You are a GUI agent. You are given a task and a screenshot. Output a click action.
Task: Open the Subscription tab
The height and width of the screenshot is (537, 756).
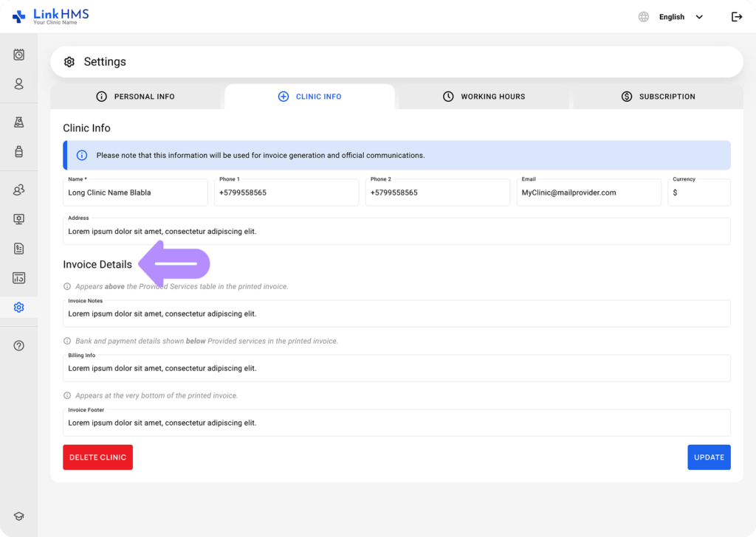(657, 97)
